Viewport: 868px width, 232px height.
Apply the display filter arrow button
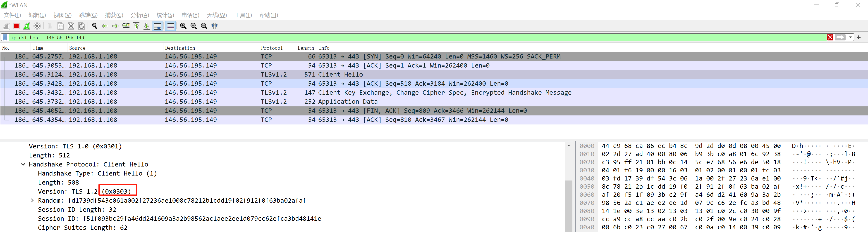click(x=840, y=37)
